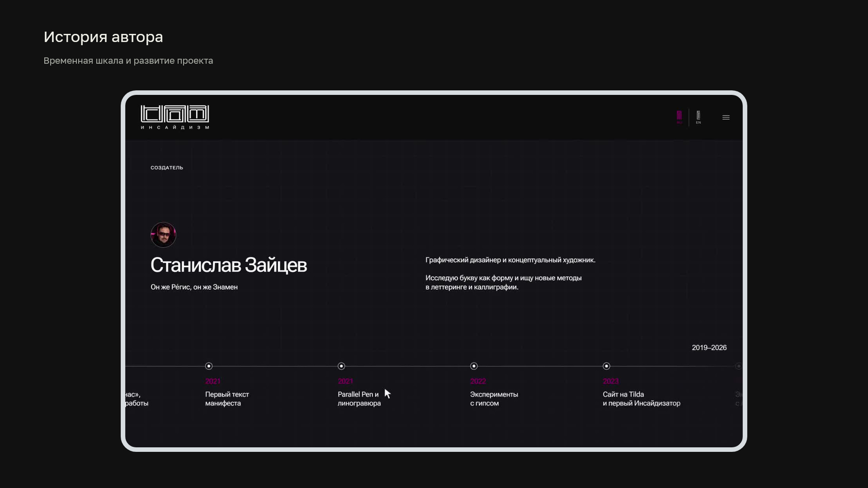The image size is (868, 488).
Task: Select timeline marker above Сайт на Tilda
Action: [606, 366]
